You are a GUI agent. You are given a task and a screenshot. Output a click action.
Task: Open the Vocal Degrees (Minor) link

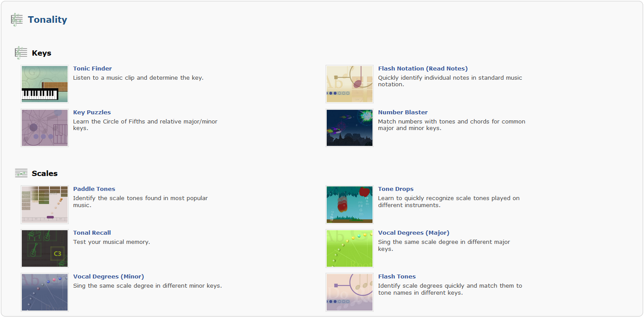click(x=109, y=276)
